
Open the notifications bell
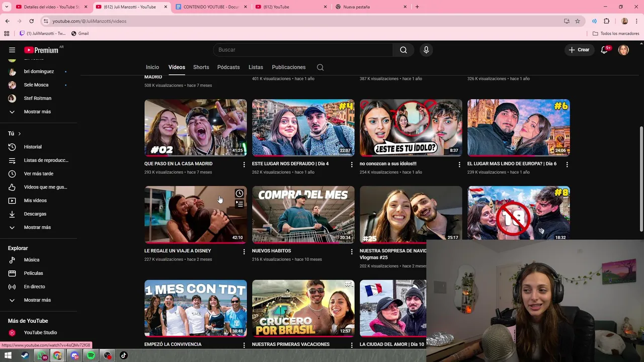point(604,50)
